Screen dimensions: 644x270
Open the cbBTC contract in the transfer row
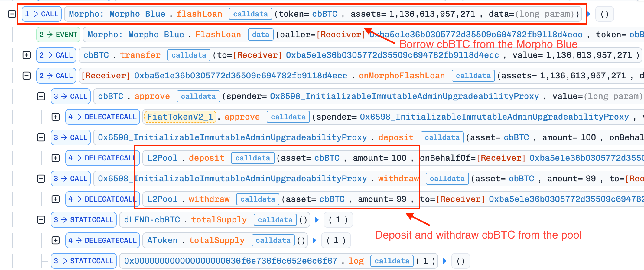coord(96,55)
